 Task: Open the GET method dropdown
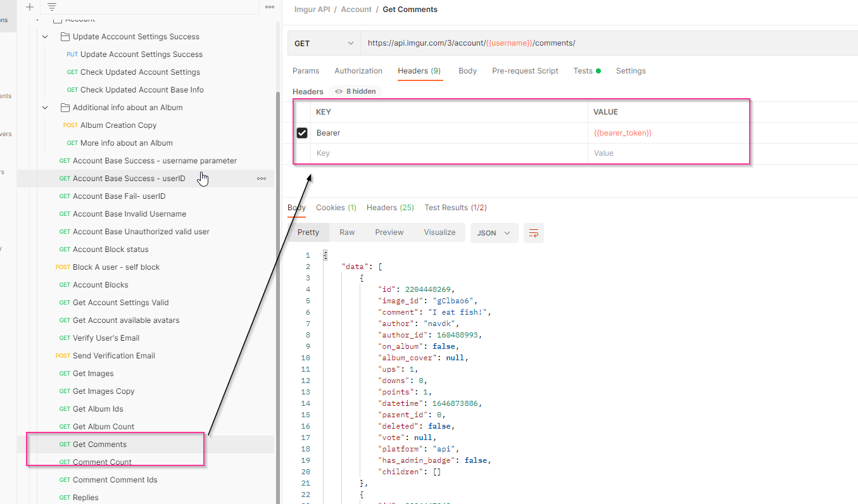point(324,43)
